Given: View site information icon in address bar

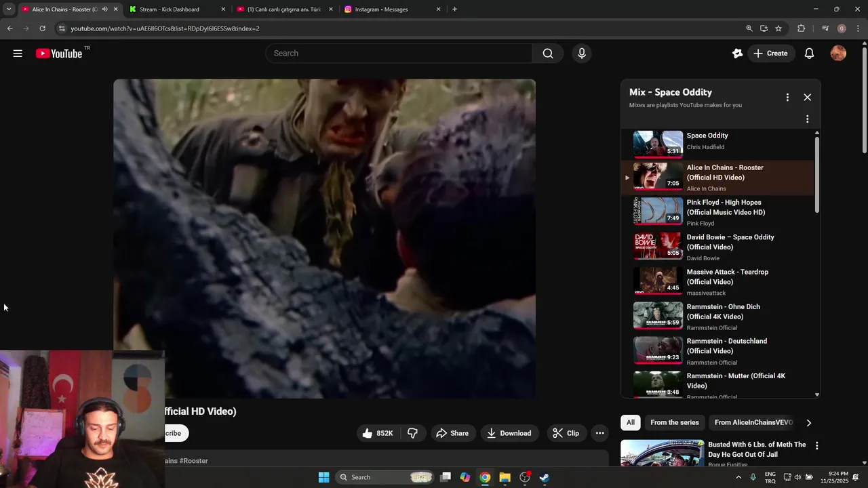Looking at the screenshot, I should 62,28.
